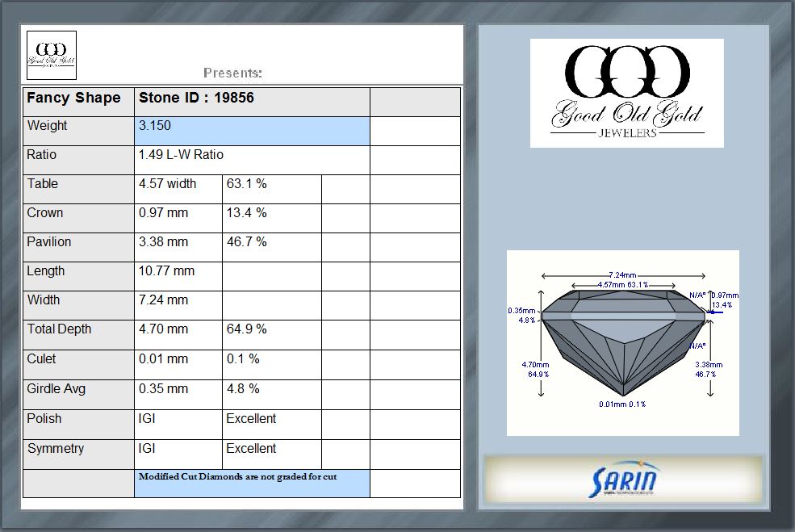Viewport: 795px width, 532px height.
Task: Select the girdle '0.35 mm' table cell
Action: pyautogui.click(x=178, y=395)
